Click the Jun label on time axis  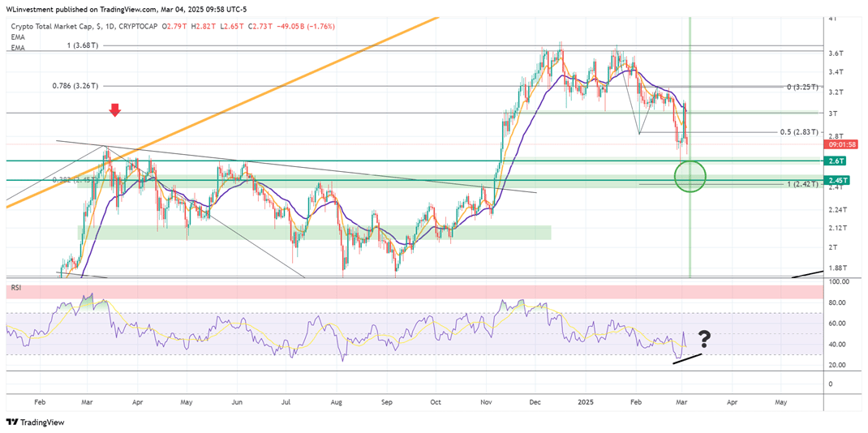click(237, 401)
